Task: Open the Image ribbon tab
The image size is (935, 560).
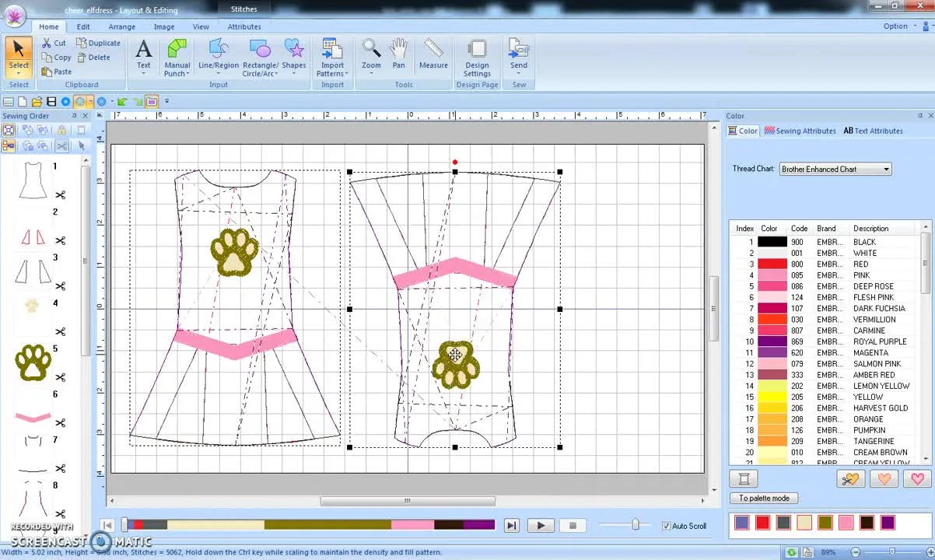Action: pos(164,26)
